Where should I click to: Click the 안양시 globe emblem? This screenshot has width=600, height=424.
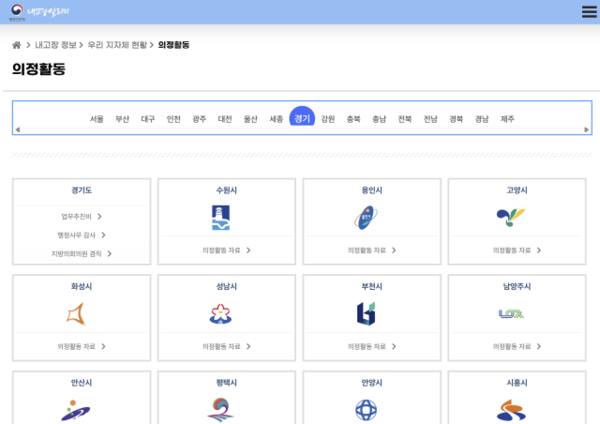[366, 410]
